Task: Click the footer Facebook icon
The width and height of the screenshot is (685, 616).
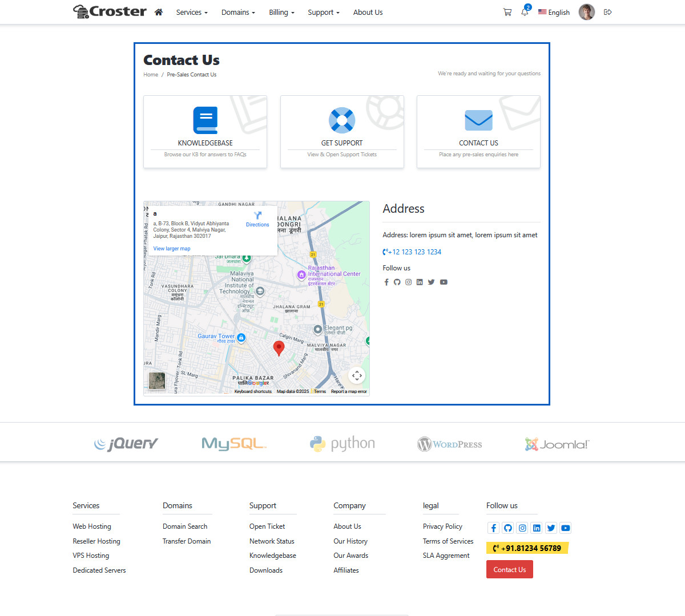Action: (x=494, y=528)
